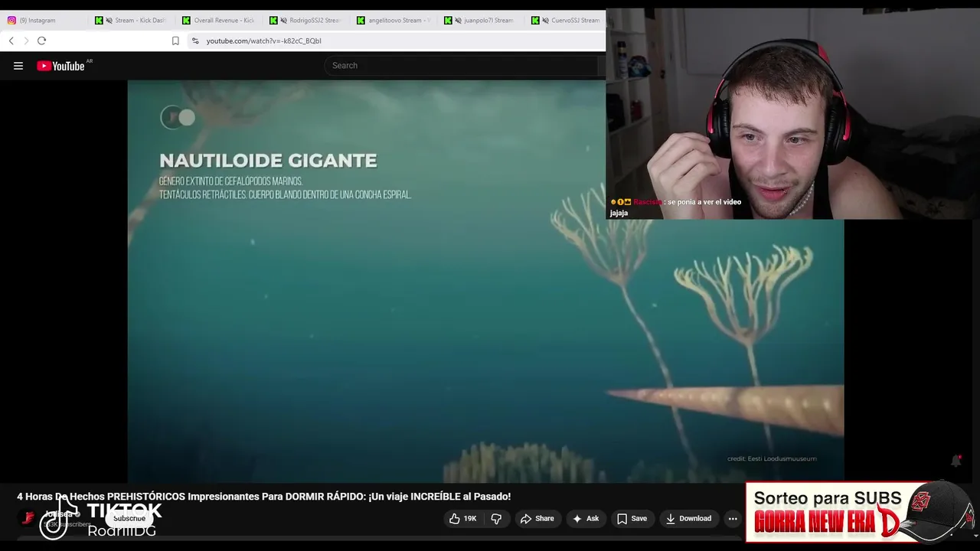
Task: Click the Download button
Action: tap(688, 519)
